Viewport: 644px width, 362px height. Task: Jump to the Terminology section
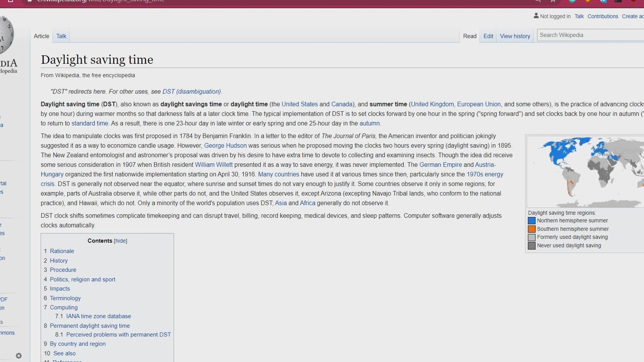coord(65,298)
